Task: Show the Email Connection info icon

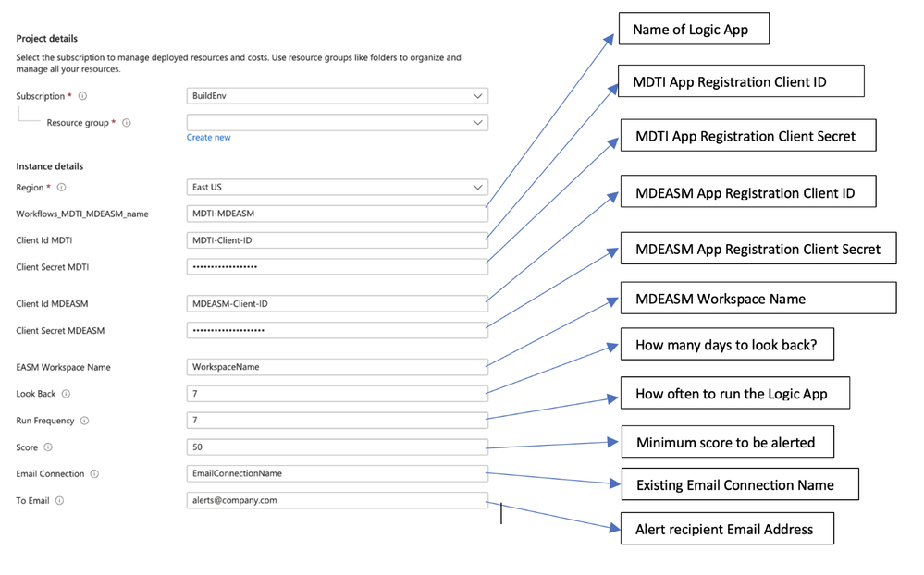Action: [94, 473]
